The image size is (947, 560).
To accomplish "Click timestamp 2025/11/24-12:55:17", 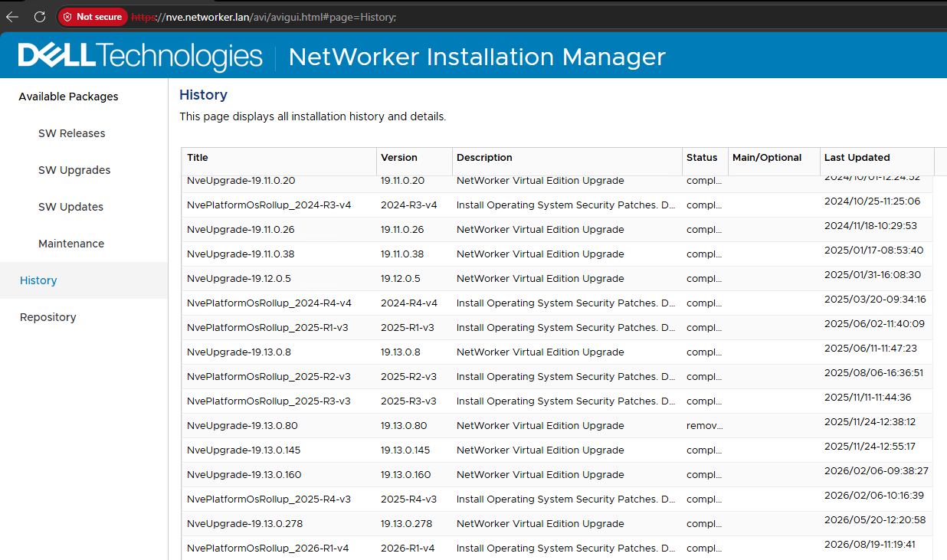I will (x=870, y=446).
